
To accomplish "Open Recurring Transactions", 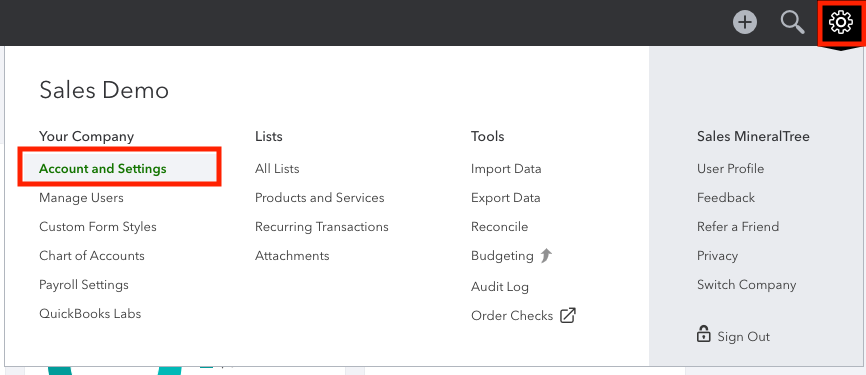I will coord(322,227).
